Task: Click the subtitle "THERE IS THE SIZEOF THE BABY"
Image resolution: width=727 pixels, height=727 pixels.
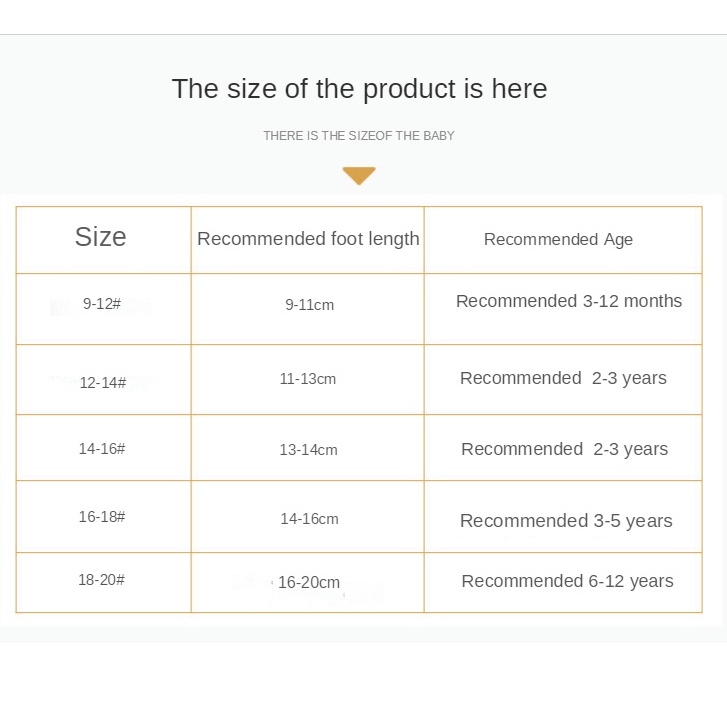Action: (x=359, y=136)
